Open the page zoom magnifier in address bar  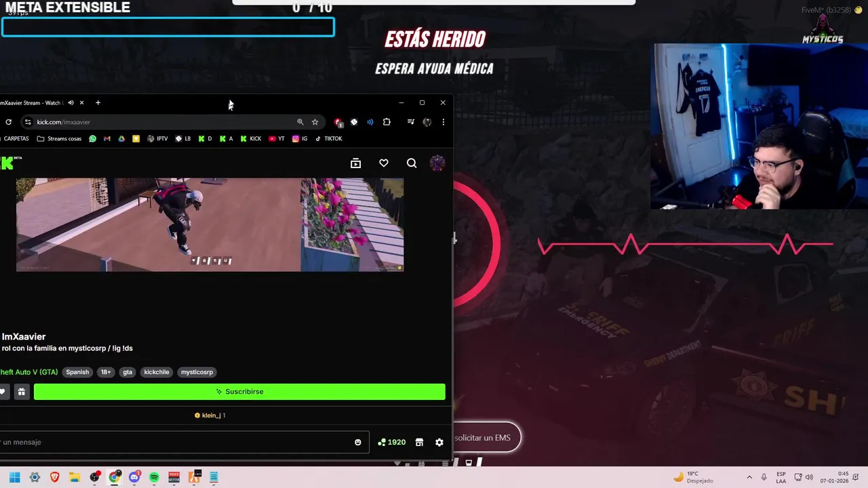coord(300,122)
